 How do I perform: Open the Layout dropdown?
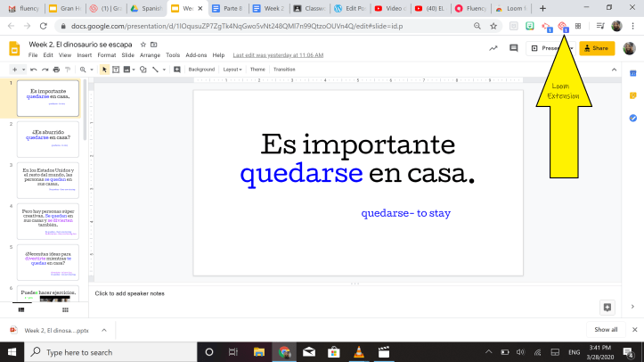pos(232,69)
